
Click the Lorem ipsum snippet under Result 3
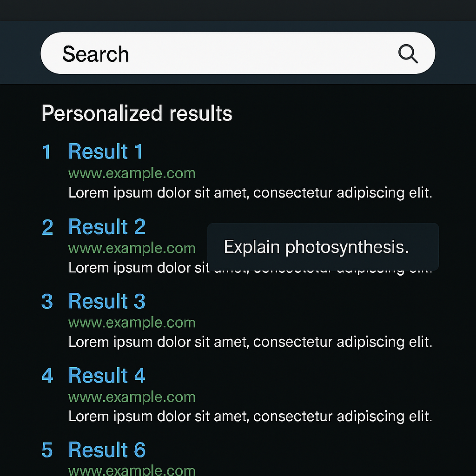click(250, 342)
